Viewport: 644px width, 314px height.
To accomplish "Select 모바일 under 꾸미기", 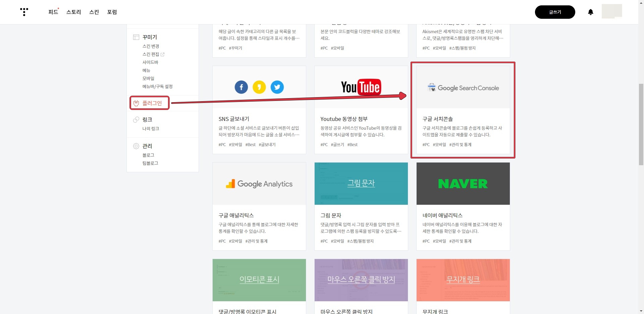I will click(x=148, y=78).
